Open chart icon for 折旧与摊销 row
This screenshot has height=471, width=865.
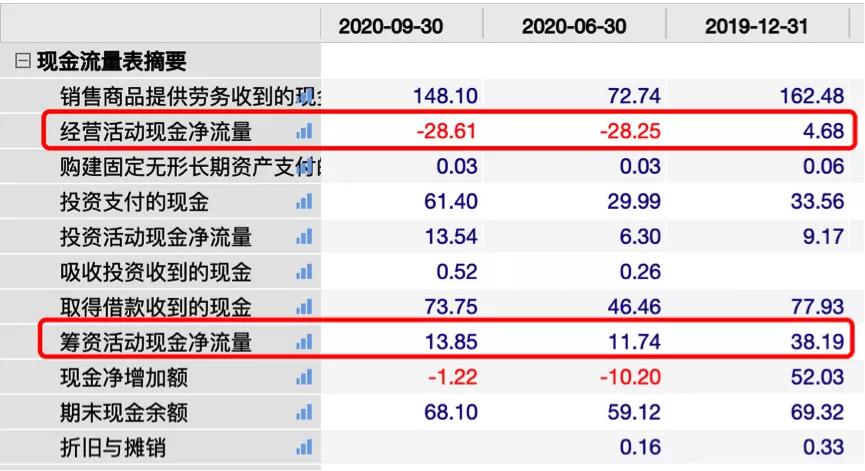(305, 448)
